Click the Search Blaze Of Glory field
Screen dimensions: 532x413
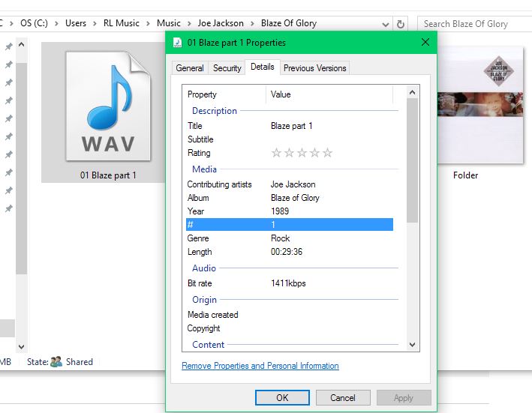(474, 24)
